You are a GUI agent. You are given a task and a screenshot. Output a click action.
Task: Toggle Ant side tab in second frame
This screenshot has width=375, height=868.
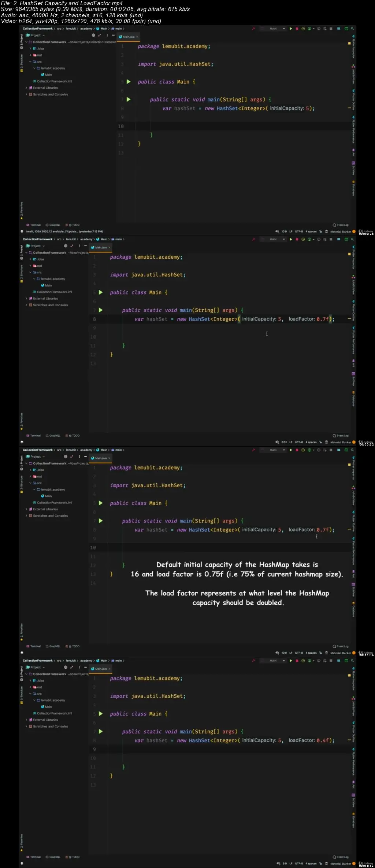click(x=353, y=363)
